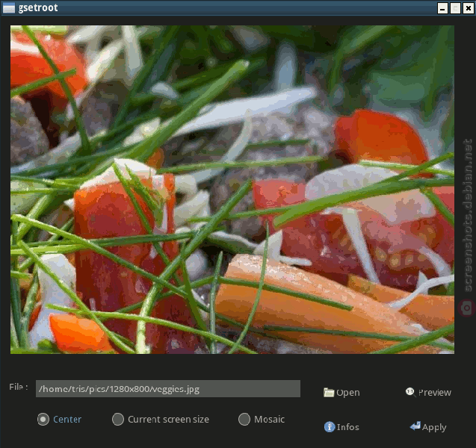
Task: Click the veggies wallpaper preview image
Action: tap(232, 190)
